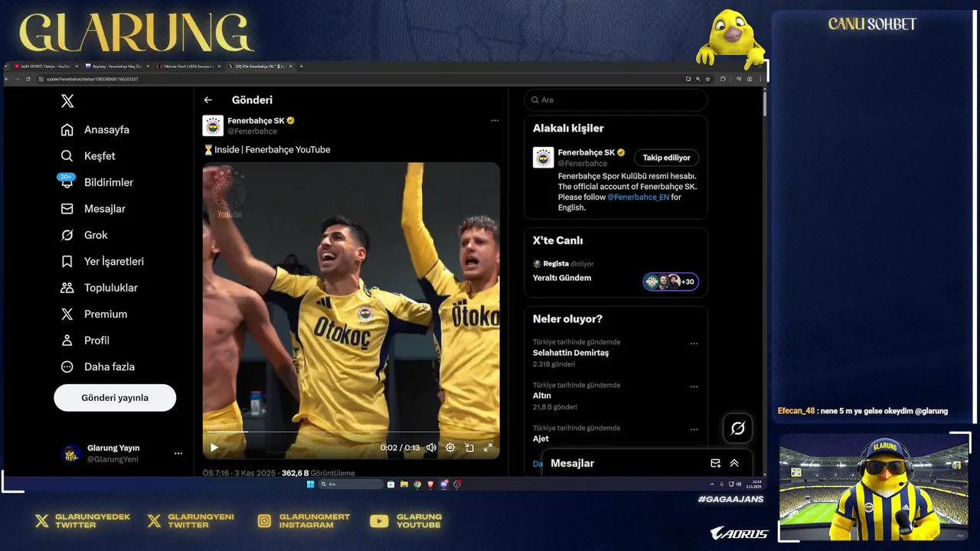This screenshot has height=551, width=980.
Task: Click Gönderi yayınla button
Action: tap(115, 398)
